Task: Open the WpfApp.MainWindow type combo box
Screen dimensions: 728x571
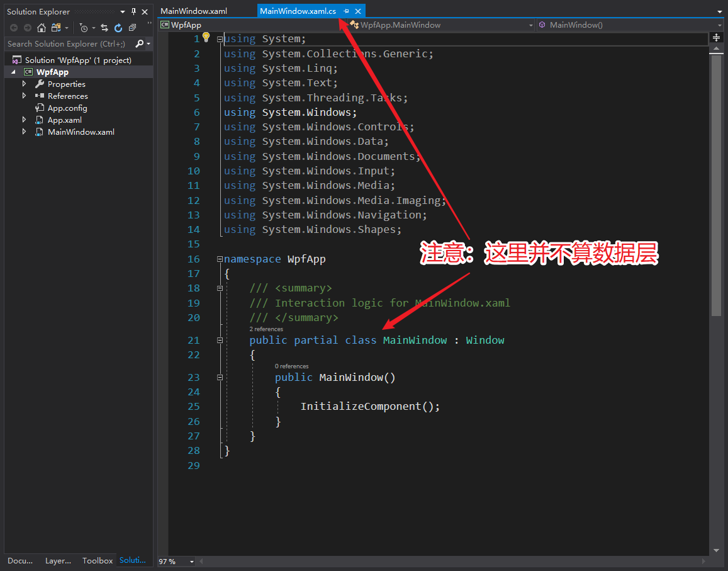Action: tap(441, 25)
